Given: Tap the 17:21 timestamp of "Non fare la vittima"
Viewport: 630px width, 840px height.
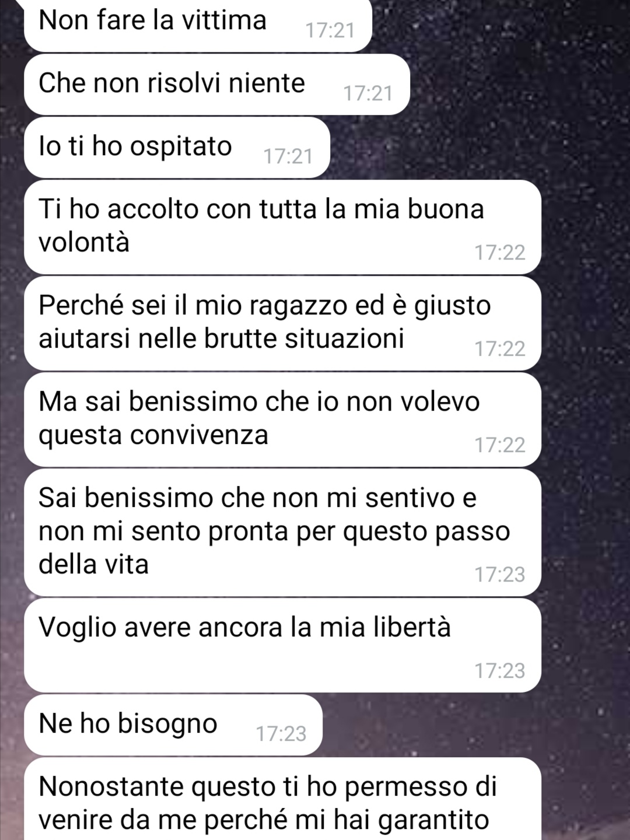Looking at the screenshot, I should 330,30.
